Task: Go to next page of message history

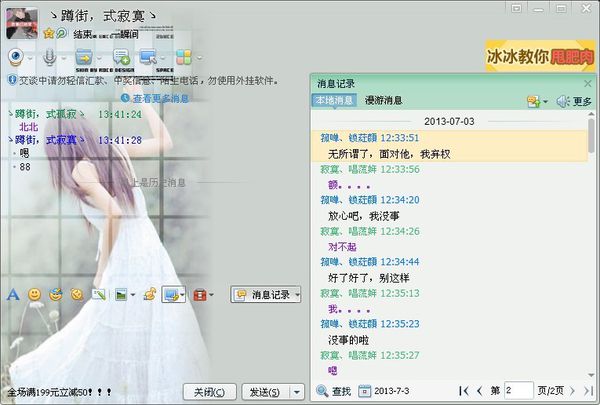Action: [x=572, y=391]
